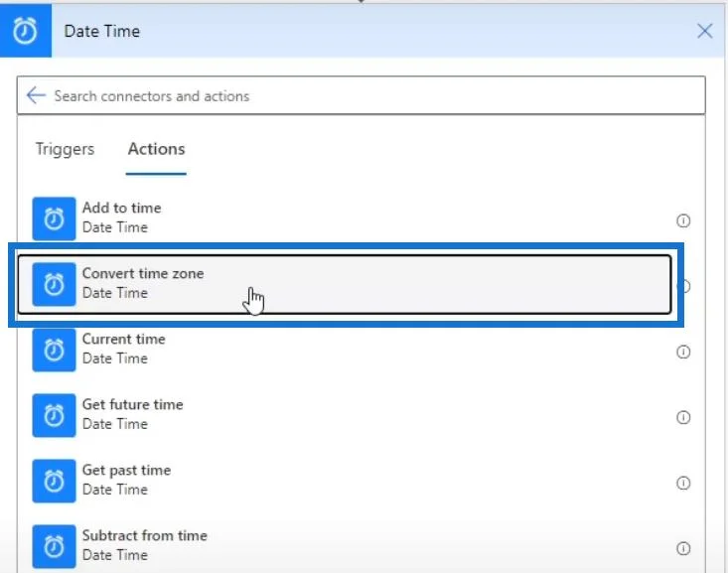Click the Get future time clock icon
Screen dimensions: 728x573
(x=54, y=415)
